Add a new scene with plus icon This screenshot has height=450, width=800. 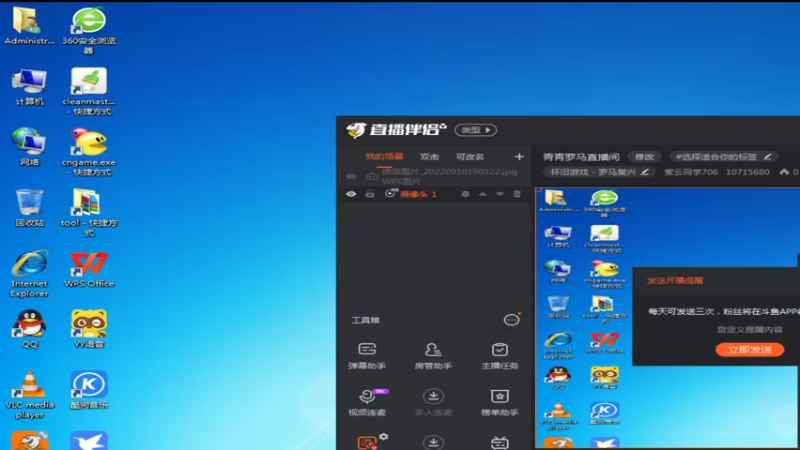(x=519, y=157)
